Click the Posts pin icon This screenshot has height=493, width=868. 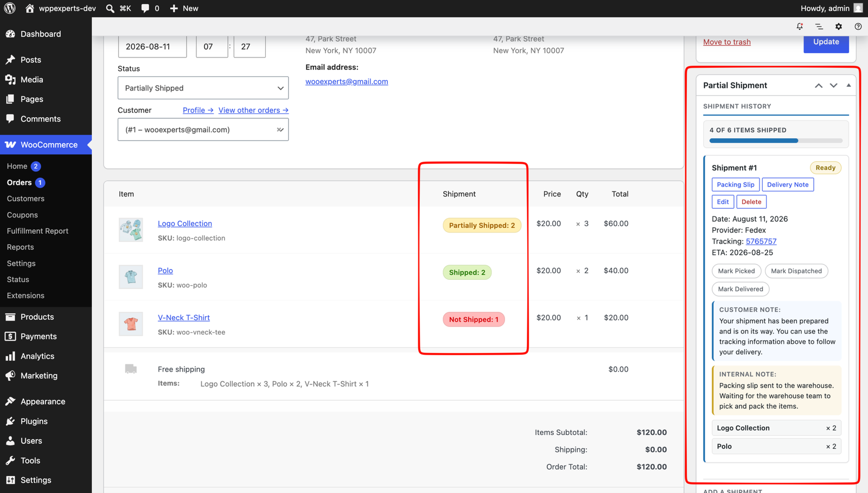click(x=10, y=60)
